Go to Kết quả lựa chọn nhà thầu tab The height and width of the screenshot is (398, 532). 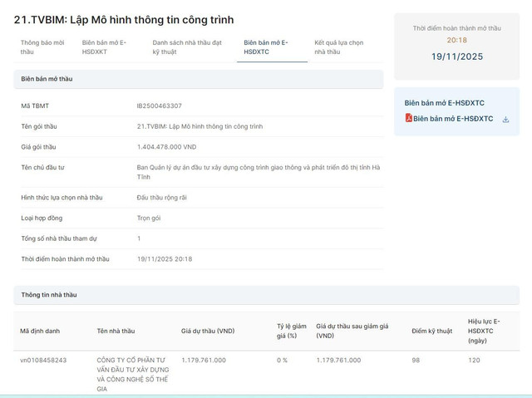tap(337, 47)
